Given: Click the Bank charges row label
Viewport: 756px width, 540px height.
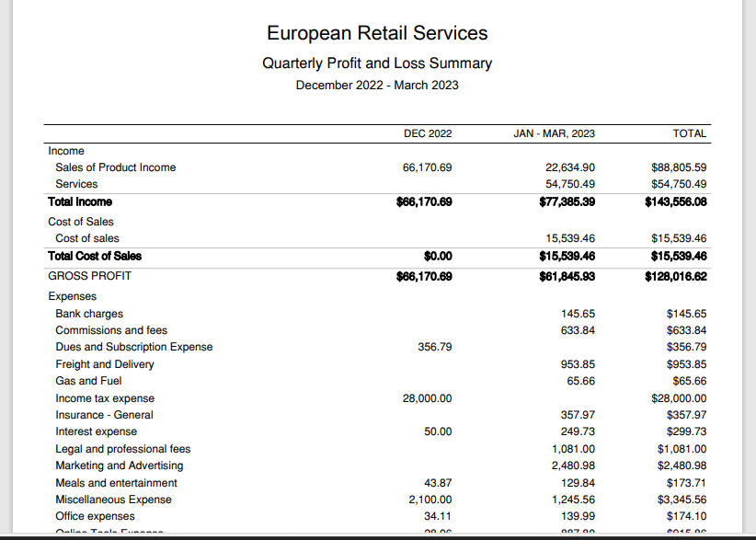Looking at the screenshot, I should click(89, 314).
